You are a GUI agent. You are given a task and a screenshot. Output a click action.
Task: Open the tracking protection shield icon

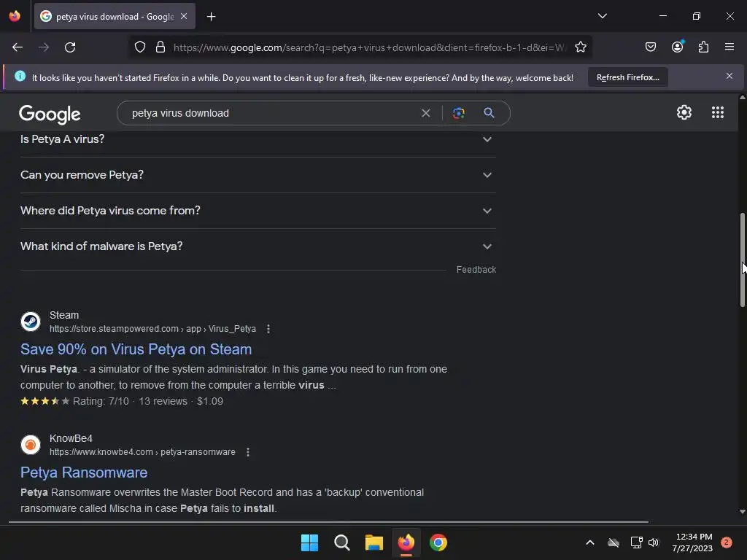(139, 47)
